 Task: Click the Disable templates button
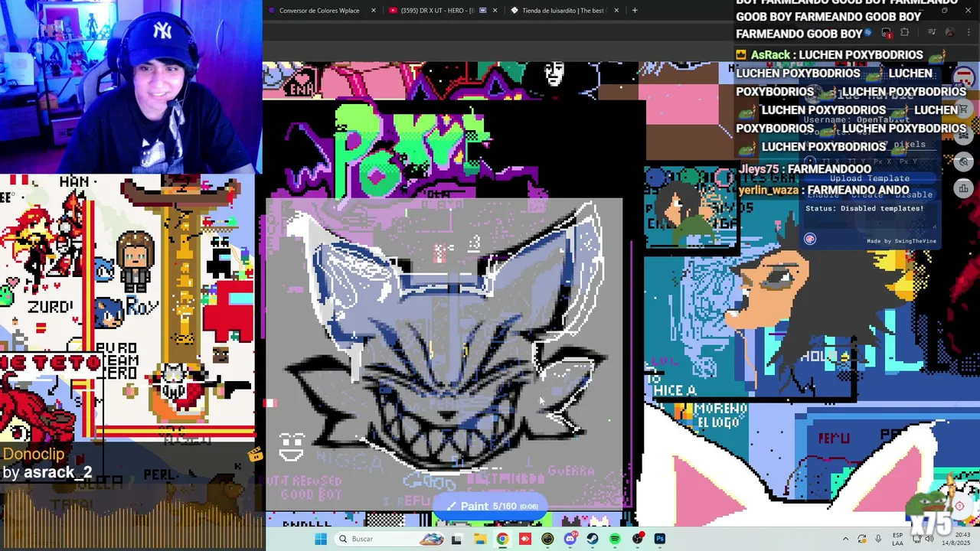913,194
